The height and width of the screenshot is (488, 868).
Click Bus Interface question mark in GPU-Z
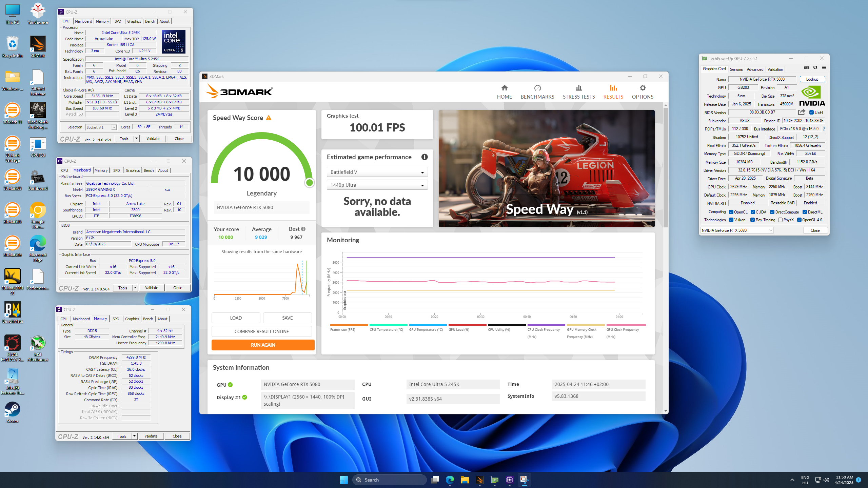point(824,129)
